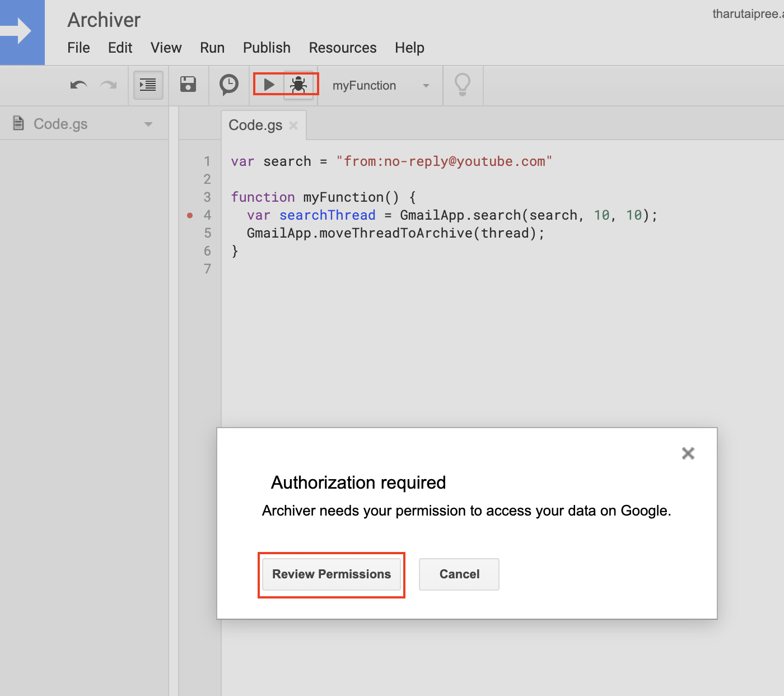Run the selected function with the play icon
Viewport: 784px width, 696px height.
click(269, 85)
